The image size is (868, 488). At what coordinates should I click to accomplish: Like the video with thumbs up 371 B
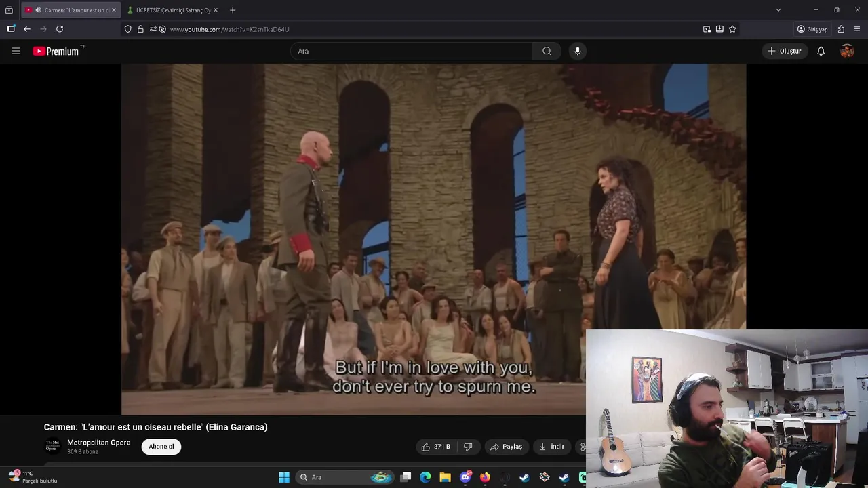[435, 447]
